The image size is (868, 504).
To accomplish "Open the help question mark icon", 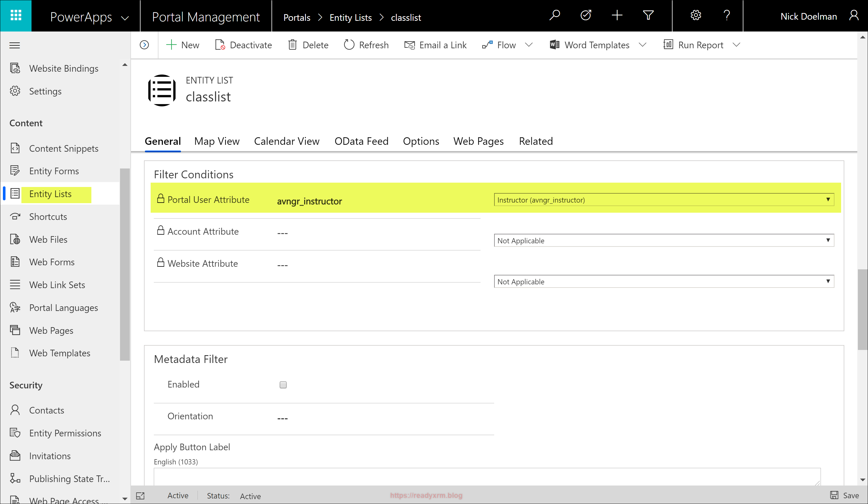I will tap(727, 16).
